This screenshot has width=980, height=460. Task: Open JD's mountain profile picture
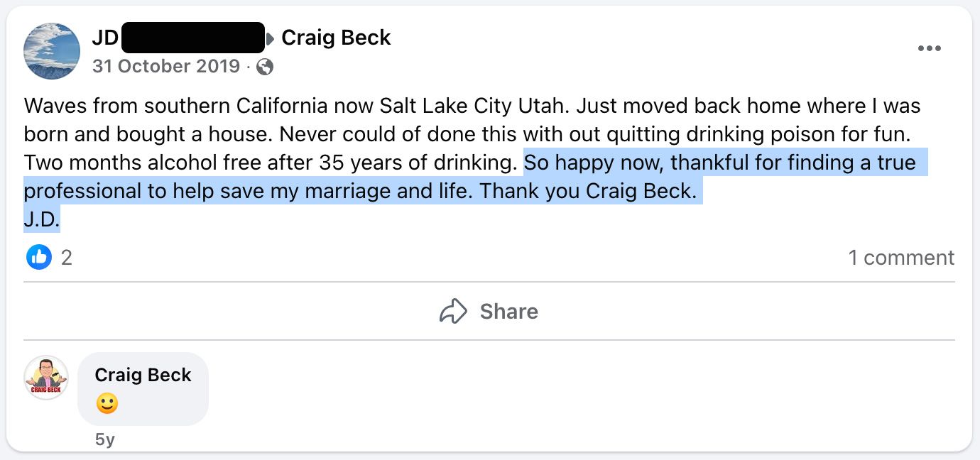52,50
